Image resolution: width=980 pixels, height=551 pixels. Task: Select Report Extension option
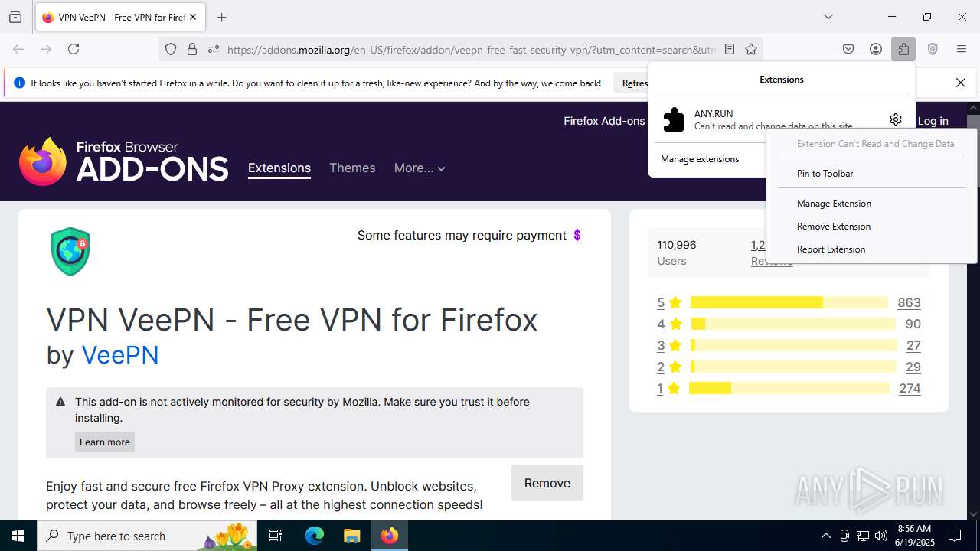(x=831, y=249)
